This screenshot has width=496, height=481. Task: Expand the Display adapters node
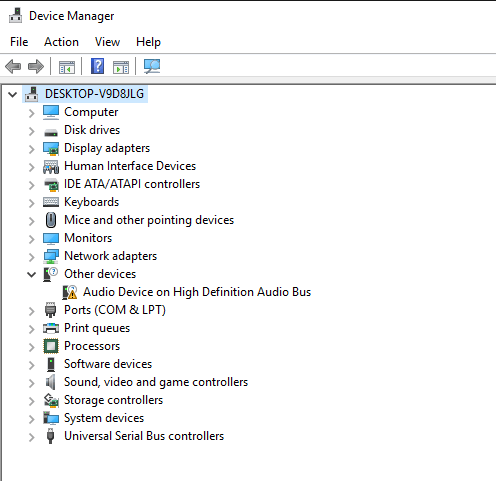[x=32, y=149]
